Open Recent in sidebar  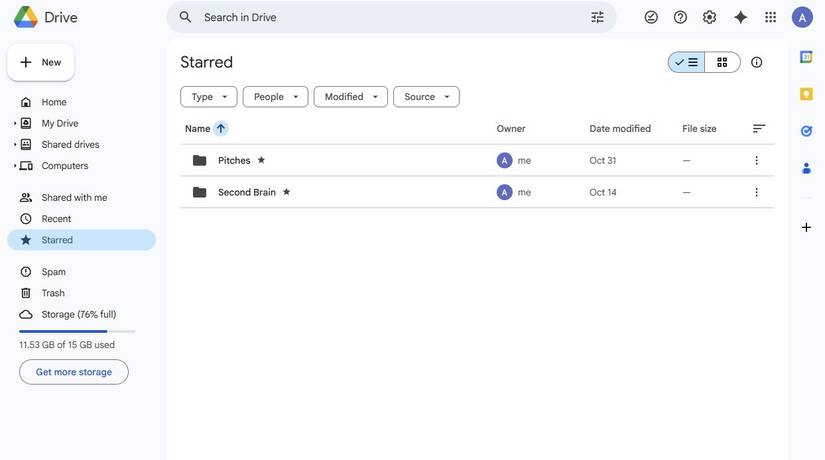pos(56,219)
